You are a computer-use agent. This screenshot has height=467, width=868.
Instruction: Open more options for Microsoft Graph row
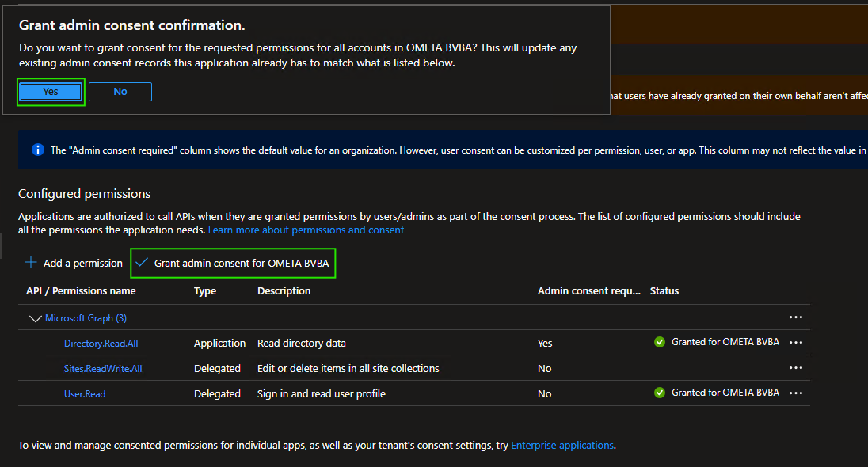(x=795, y=317)
